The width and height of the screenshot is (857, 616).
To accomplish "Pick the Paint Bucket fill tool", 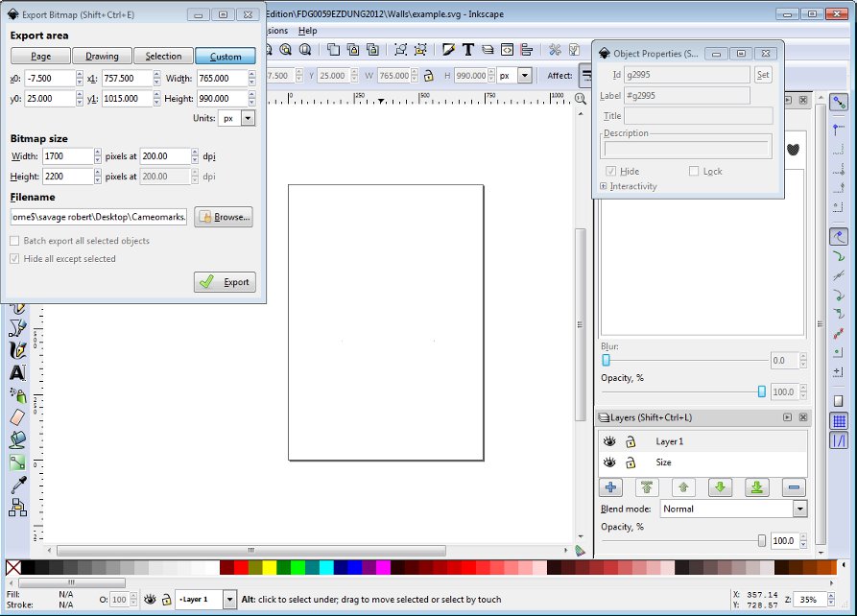I will point(17,438).
